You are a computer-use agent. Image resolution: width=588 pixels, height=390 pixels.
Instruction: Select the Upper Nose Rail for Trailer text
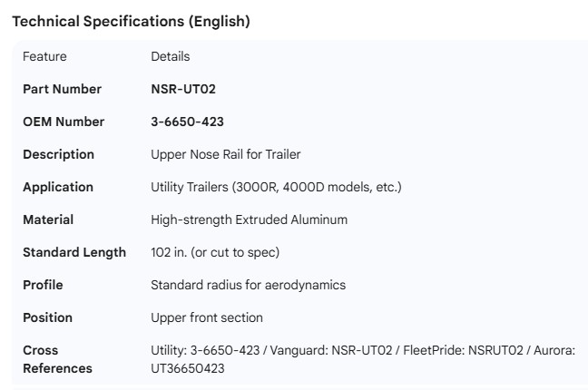[225, 154]
